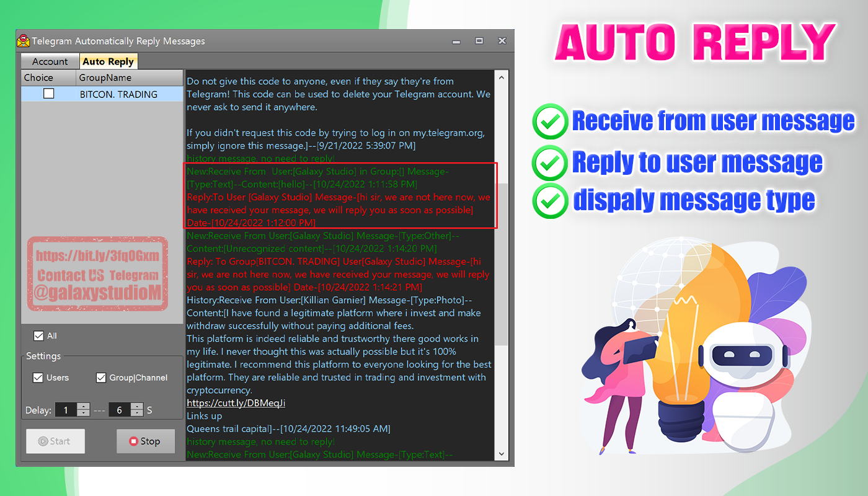
Task: Click the scrollbar down arrow icon
Action: coord(502,453)
